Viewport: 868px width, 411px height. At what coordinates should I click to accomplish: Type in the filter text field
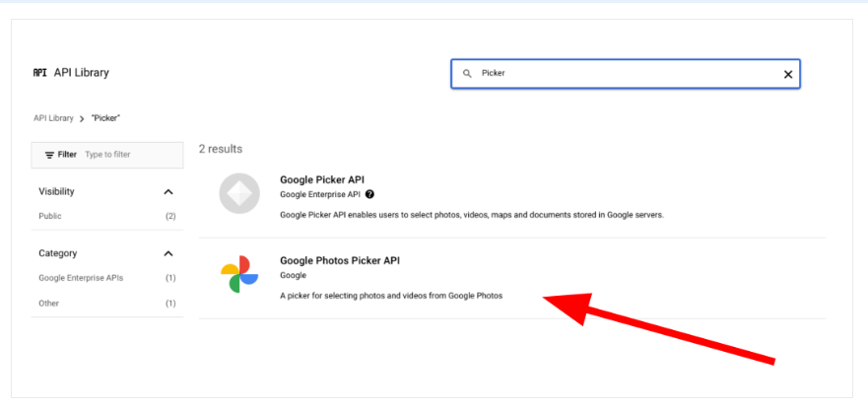[128, 155]
